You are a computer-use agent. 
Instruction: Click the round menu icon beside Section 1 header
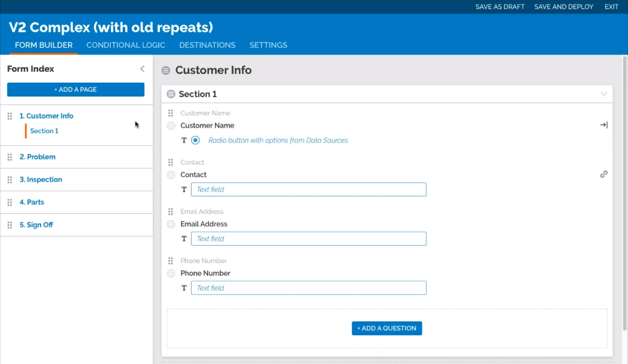(171, 94)
